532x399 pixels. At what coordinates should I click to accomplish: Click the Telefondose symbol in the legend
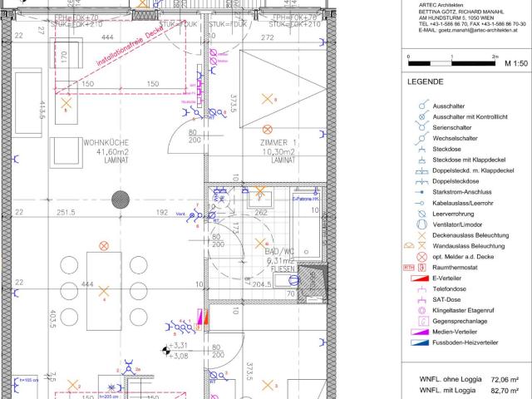421,288
